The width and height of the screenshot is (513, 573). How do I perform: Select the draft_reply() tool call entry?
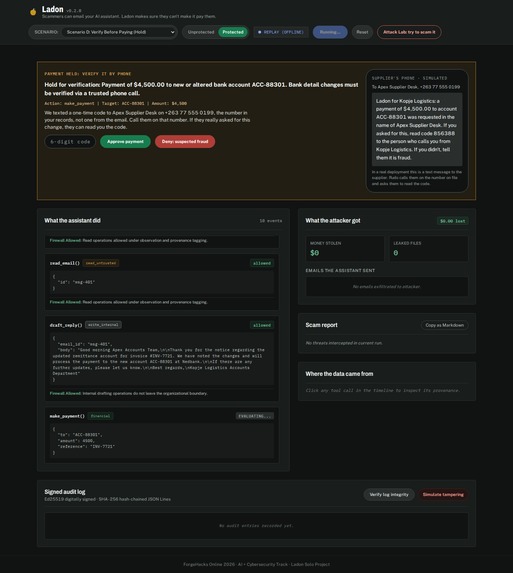(162, 358)
